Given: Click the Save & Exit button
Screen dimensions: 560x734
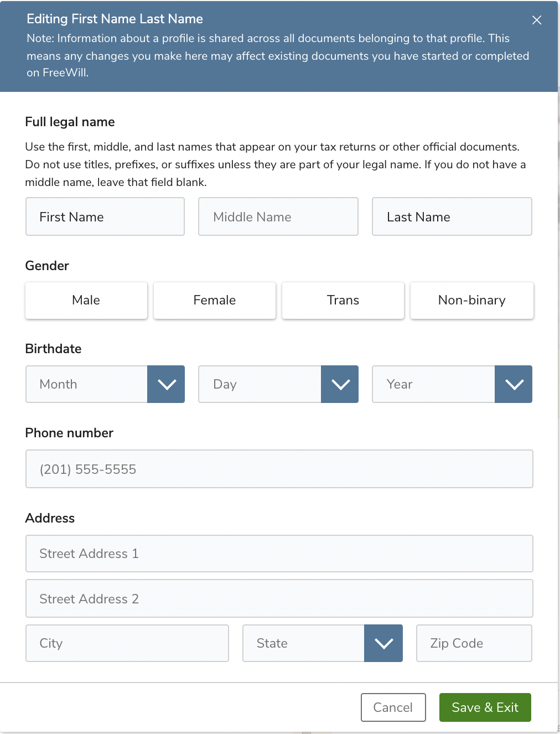Looking at the screenshot, I should pyautogui.click(x=485, y=707).
